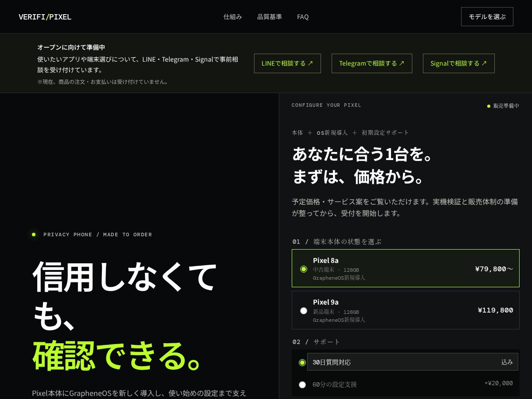Open the VERIFI/PIXEL logo home link

pos(45,17)
